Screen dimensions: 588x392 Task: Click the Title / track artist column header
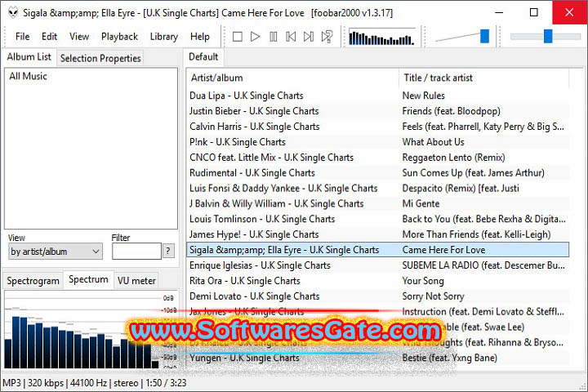point(484,78)
